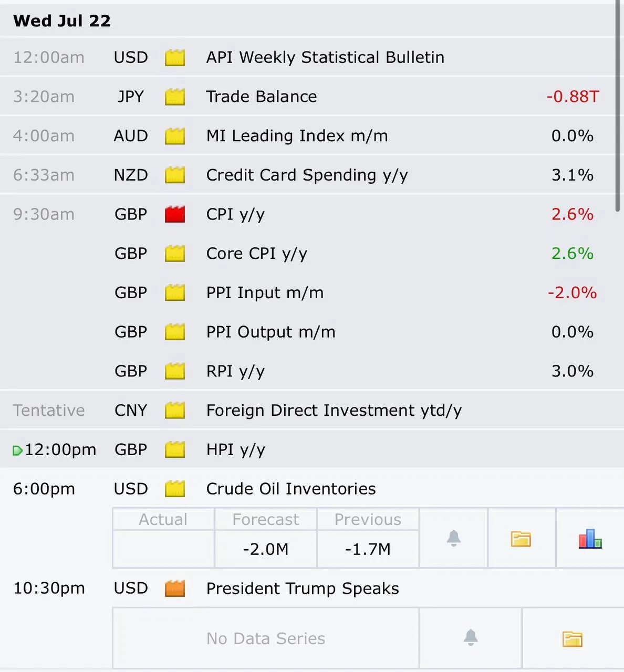Select the PPI Input m/m event row
The width and height of the screenshot is (624, 672).
(312, 292)
